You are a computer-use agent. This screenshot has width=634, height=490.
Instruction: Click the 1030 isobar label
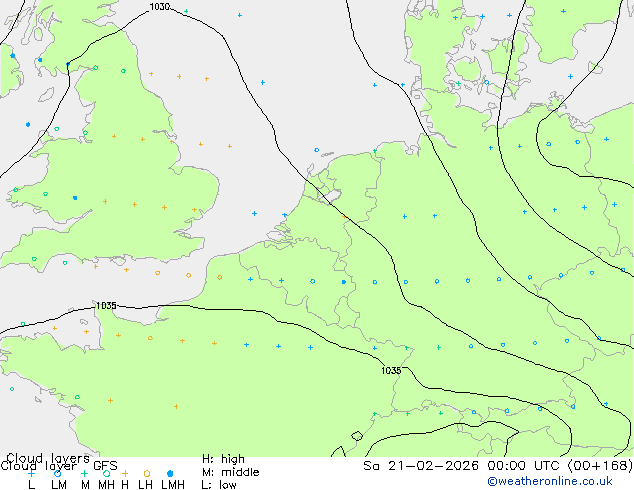pos(160,6)
